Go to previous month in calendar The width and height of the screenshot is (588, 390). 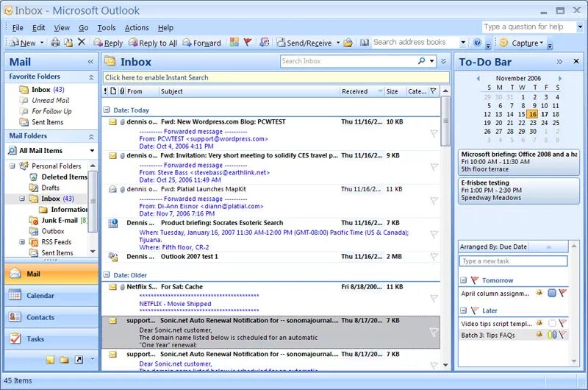tap(478, 79)
